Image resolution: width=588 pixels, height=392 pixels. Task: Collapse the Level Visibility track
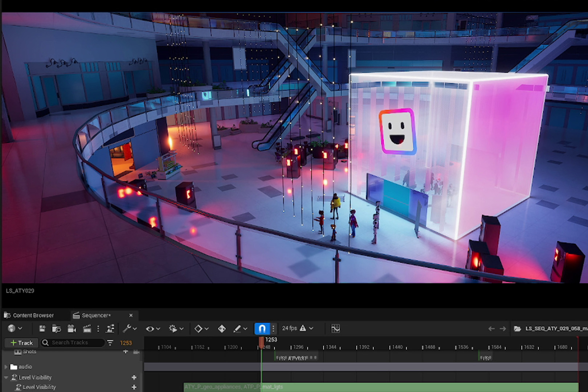[x=6, y=377]
